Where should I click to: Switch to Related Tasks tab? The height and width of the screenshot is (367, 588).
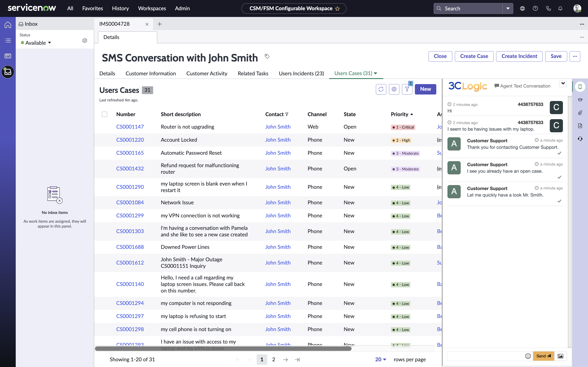(253, 73)
